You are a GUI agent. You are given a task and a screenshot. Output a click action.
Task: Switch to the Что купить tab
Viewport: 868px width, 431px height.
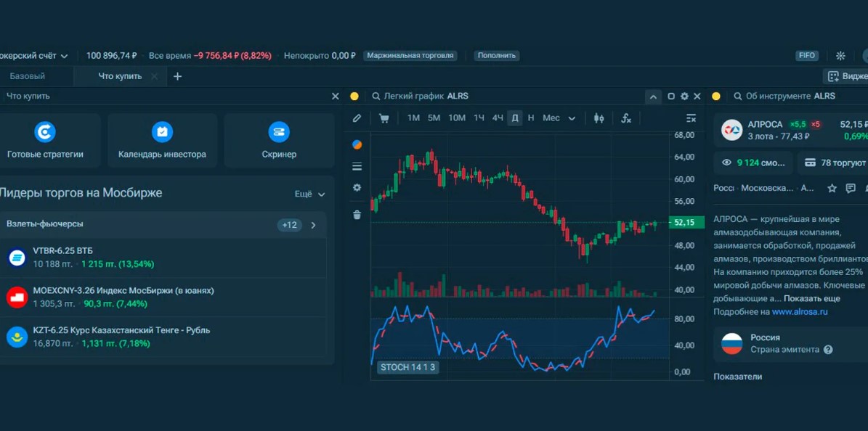click(x=120, y=76)
